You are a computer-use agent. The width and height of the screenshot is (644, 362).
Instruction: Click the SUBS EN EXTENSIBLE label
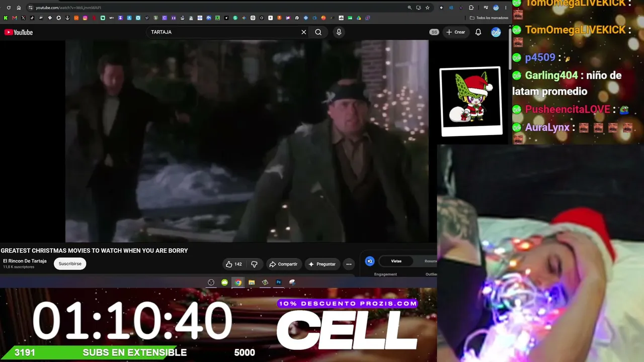pyautogui.click(x=135, y=352)
